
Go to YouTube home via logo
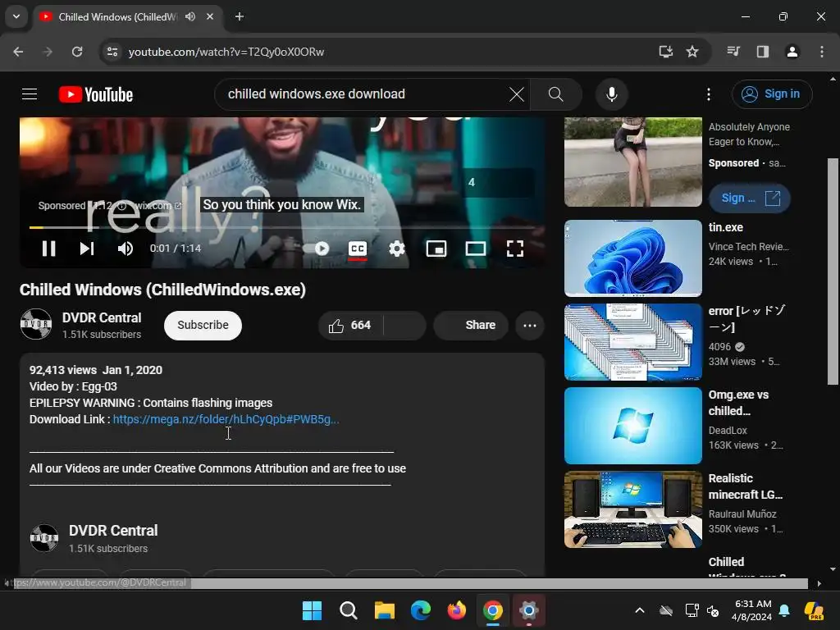(x=96, y=94)
